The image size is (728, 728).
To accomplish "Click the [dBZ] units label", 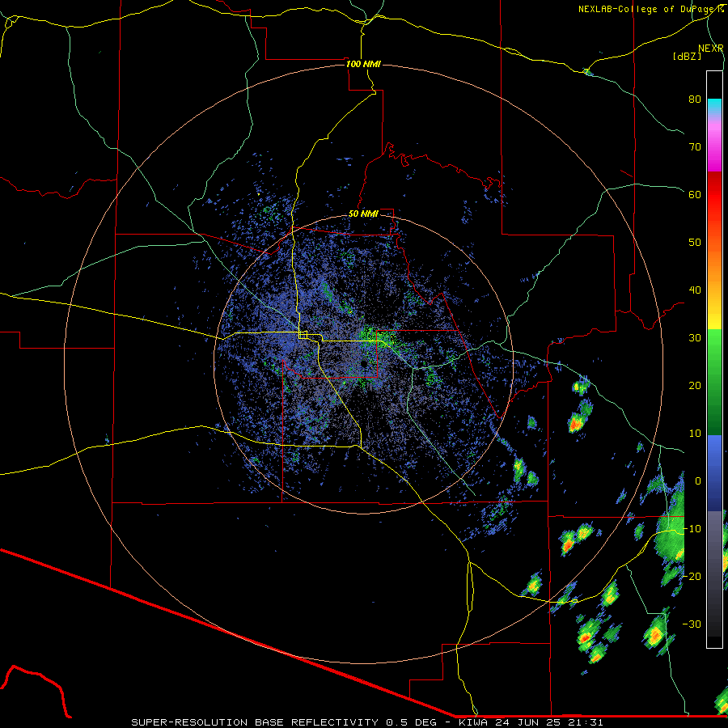I will pyautogui.click(x=687, y=56).
